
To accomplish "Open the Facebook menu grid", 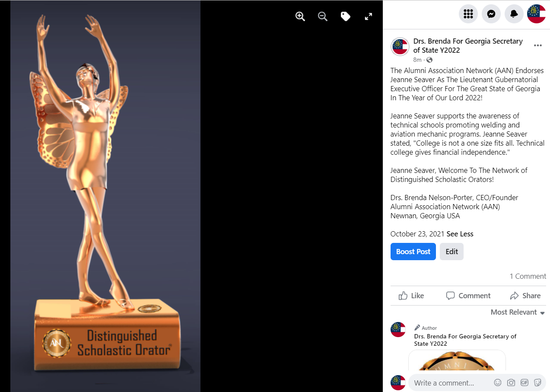I will (x=468, y=14).
